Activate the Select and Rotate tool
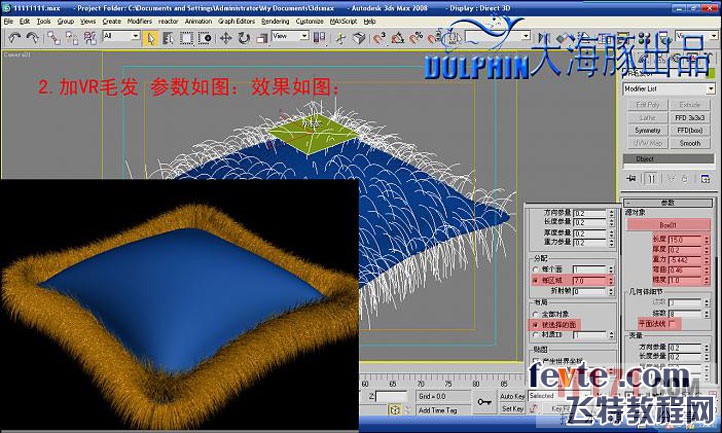This screenshot has height=433, width=722. pyautogui.click(x=244, y=38)
